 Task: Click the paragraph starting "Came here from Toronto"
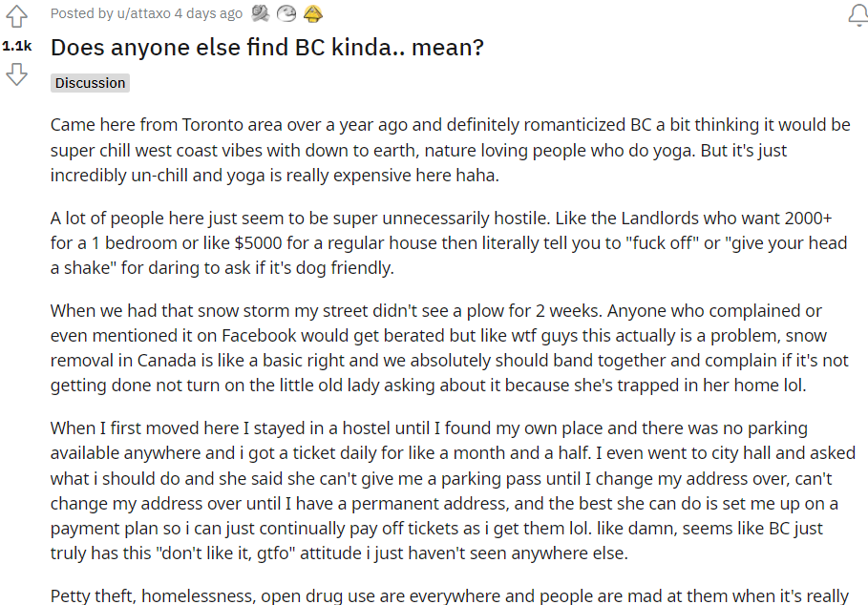(x=449, y=151)
